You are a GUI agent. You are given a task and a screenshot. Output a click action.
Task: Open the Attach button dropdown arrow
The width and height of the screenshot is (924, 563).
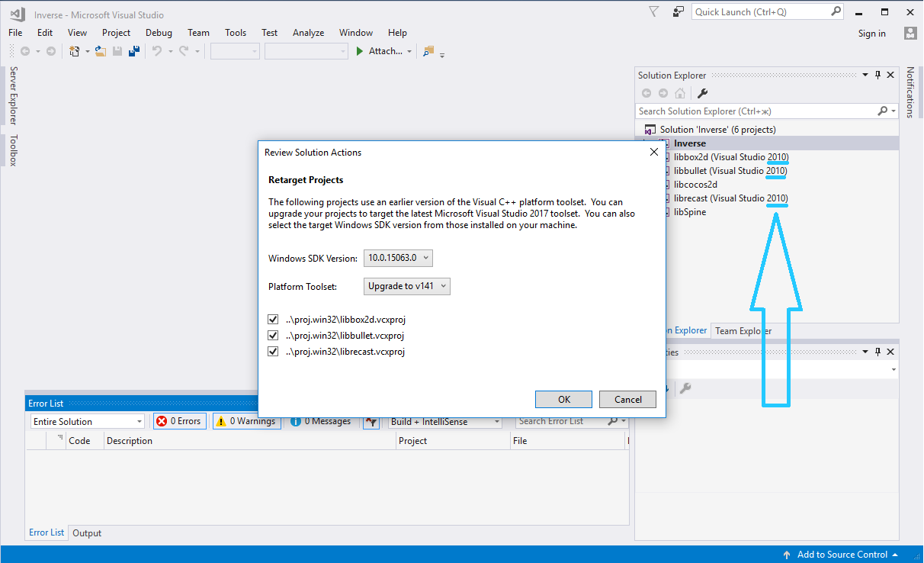tap(409, 52)
